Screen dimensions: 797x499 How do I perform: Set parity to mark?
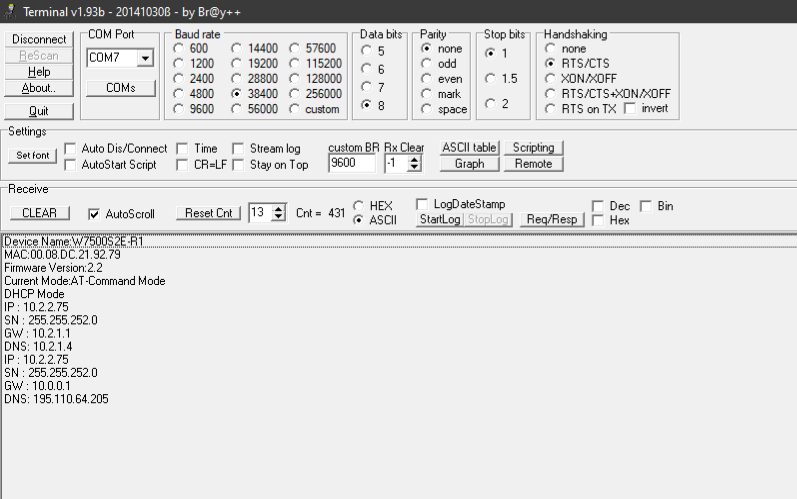tap(426, 93)
